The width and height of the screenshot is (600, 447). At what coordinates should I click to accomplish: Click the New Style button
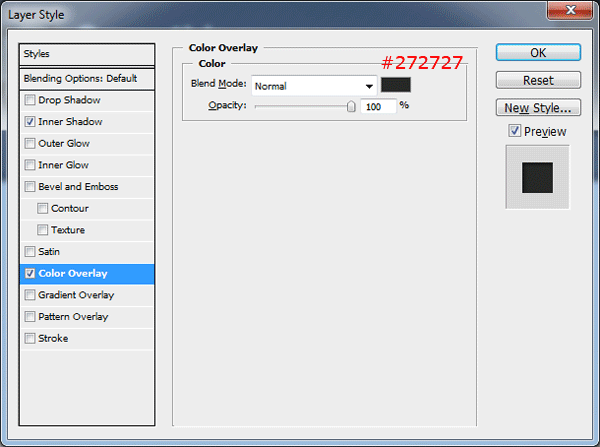click(x=538, y=108)
